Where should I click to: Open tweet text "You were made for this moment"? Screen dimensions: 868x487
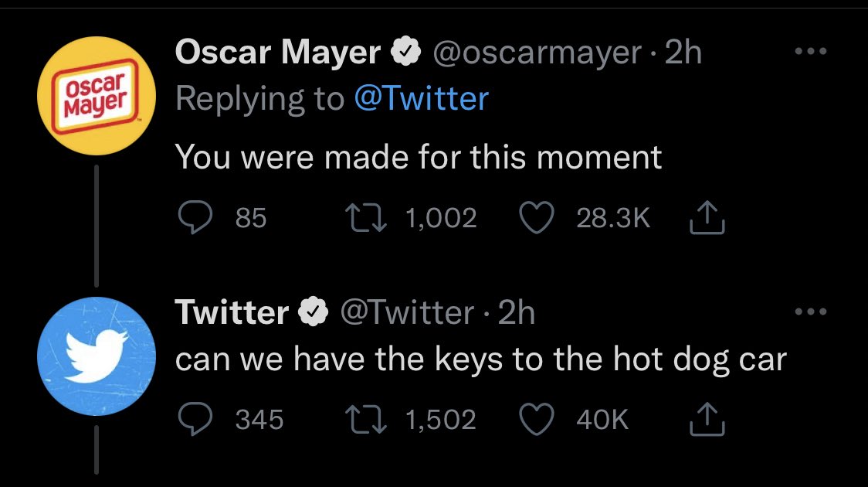[x=419, y=158]
